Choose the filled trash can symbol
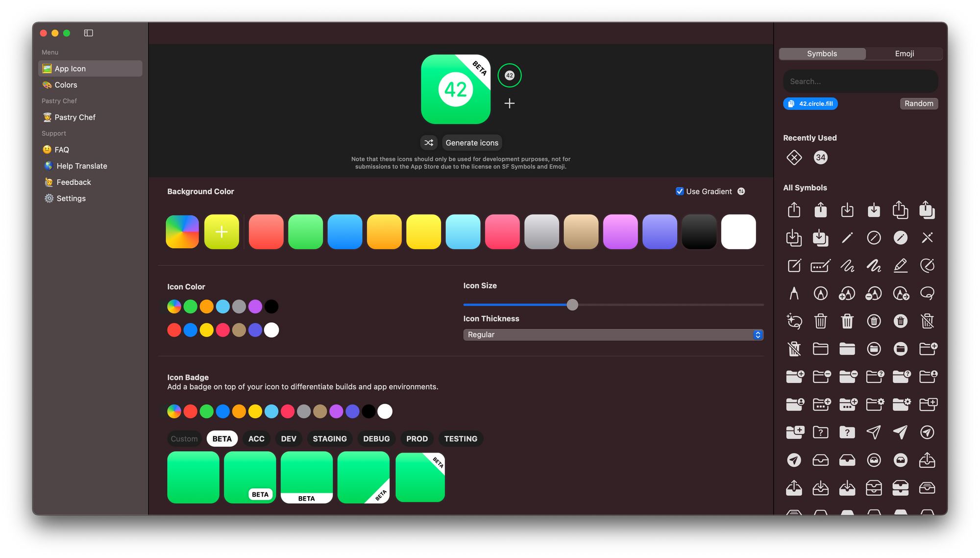980x558 pixels. (847, 321)
